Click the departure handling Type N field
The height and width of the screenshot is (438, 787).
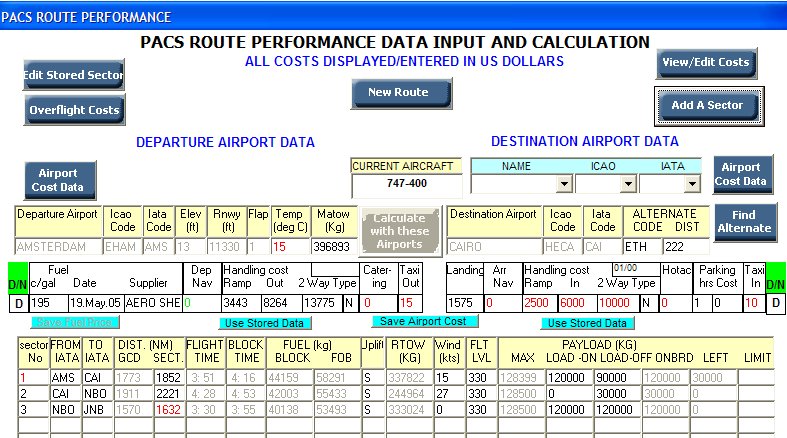[x=350, y=303]
